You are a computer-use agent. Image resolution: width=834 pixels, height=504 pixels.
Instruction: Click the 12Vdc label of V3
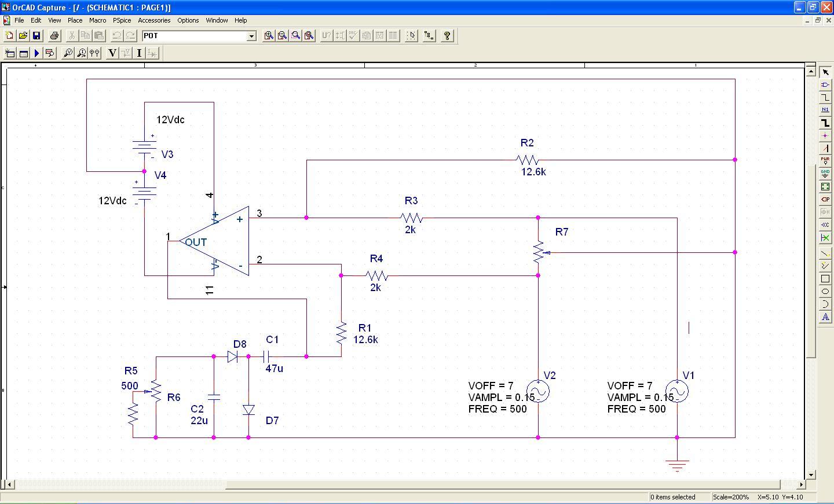[170, 120]
